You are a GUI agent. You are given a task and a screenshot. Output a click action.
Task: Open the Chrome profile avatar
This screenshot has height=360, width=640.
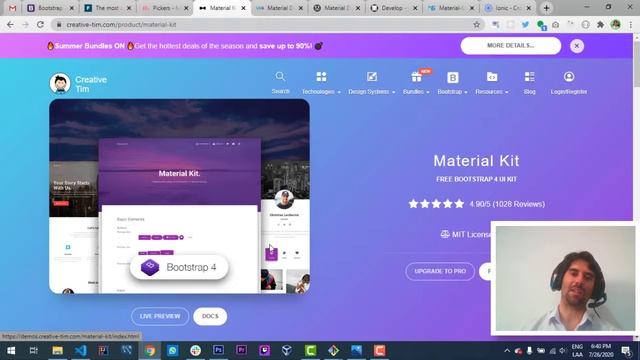point(616,24)
